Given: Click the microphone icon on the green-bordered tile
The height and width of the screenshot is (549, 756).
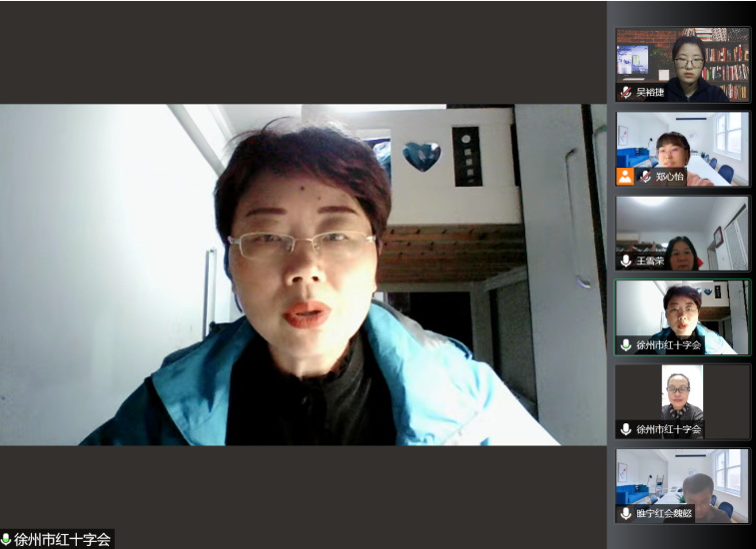Looking at the screenshot, I should [626, 345].
